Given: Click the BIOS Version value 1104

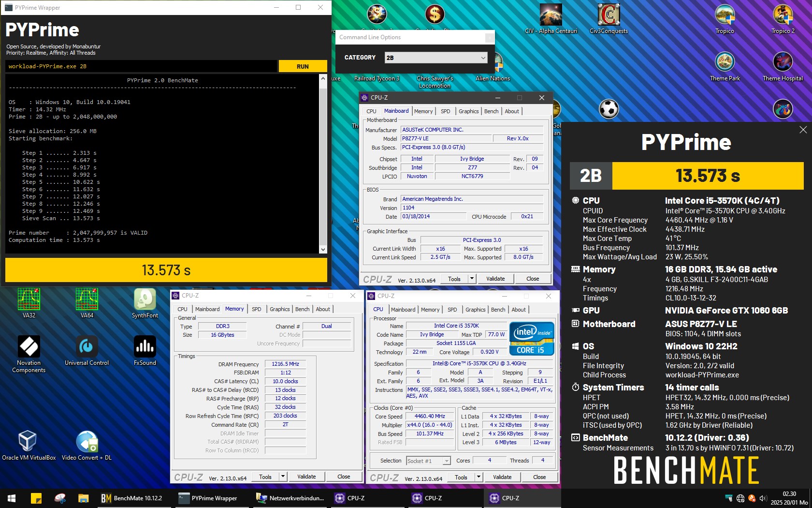Looking at the screenshot, I should [x=472, y=208].
